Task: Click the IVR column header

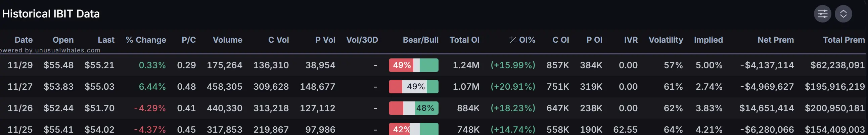Action: (631, 40)
